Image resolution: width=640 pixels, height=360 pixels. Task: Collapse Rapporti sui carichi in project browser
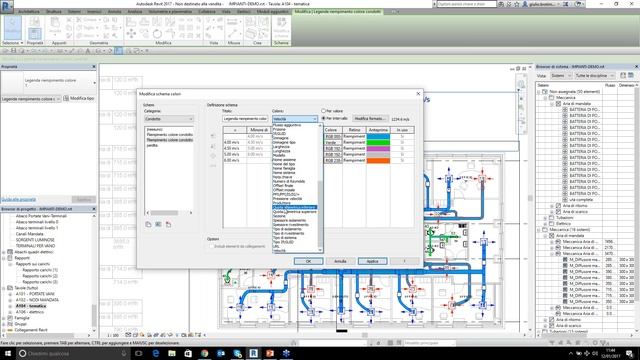[10, 264]
